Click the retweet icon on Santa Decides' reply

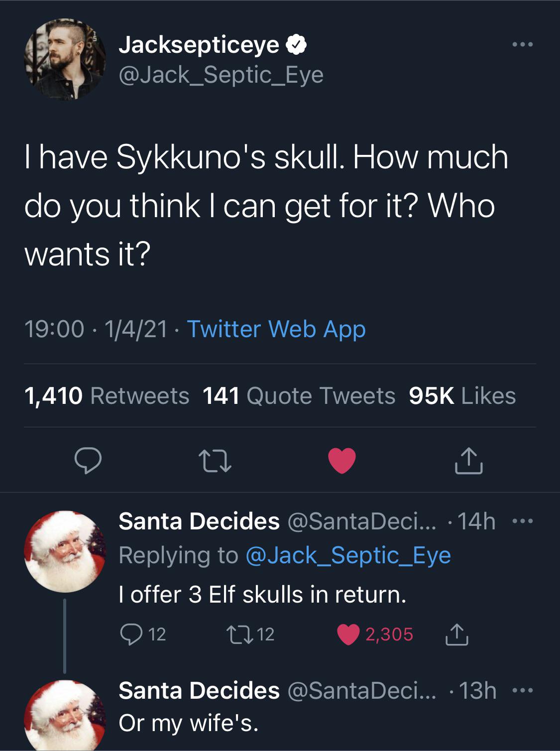(238, 632)
